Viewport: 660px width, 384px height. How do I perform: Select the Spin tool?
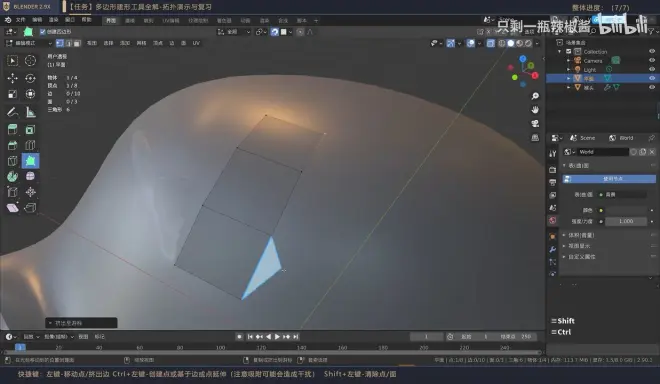pyautogui.click(x=12, y=176)
